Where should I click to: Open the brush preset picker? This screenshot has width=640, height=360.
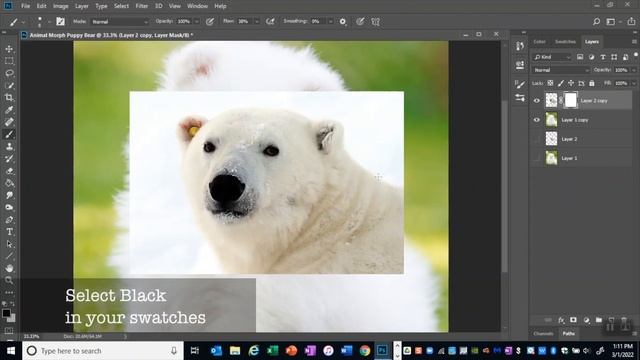pos(42,22)
